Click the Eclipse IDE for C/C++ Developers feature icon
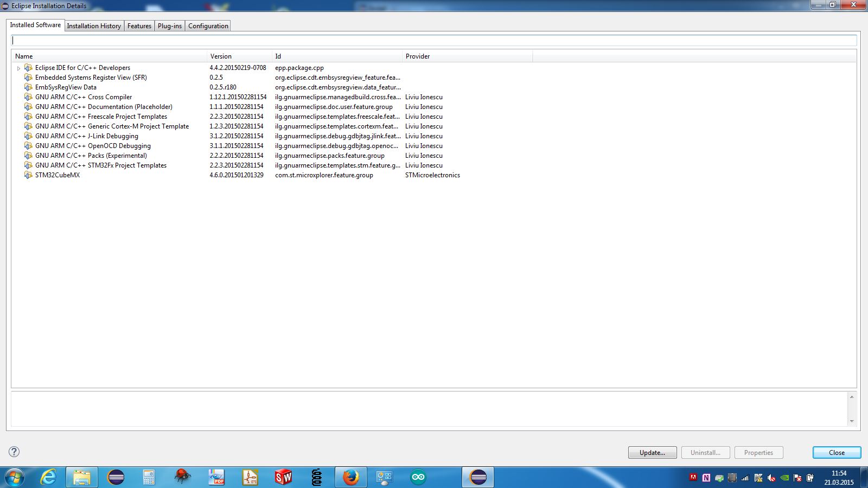Viewport: 868px width, 488px height. [x=28, y=68]
